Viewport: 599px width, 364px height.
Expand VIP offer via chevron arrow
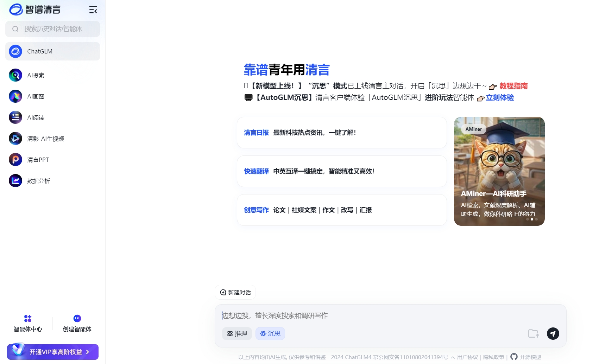(x=88, y=352)
